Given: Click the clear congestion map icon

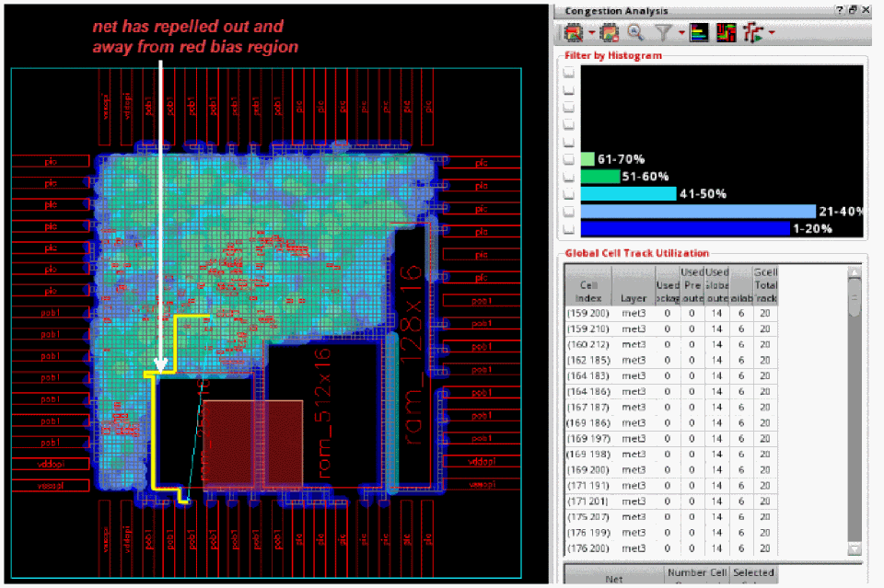Looking at the screenshot, I should (609, 33).
